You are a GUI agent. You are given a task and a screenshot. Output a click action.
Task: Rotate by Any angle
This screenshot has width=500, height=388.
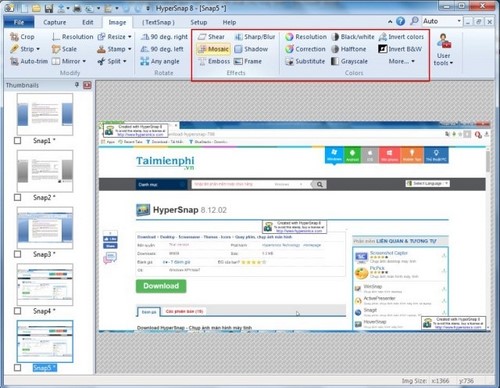point(160,61)
